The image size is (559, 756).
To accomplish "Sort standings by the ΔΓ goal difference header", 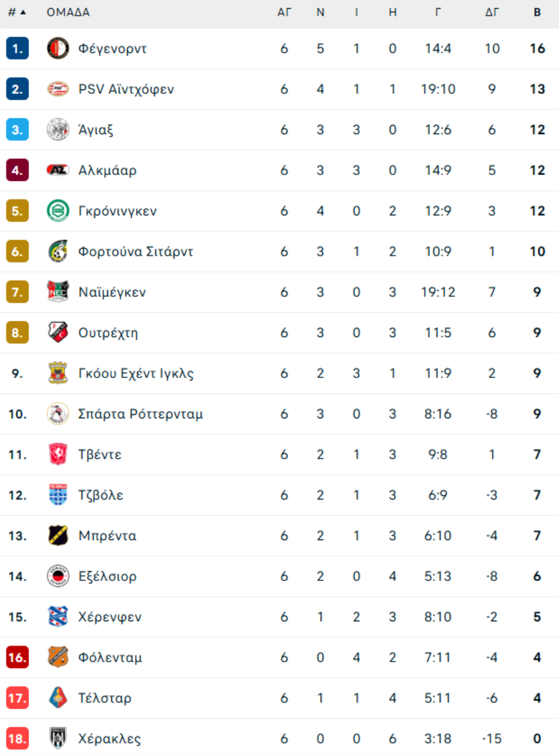I will (492, 12).
